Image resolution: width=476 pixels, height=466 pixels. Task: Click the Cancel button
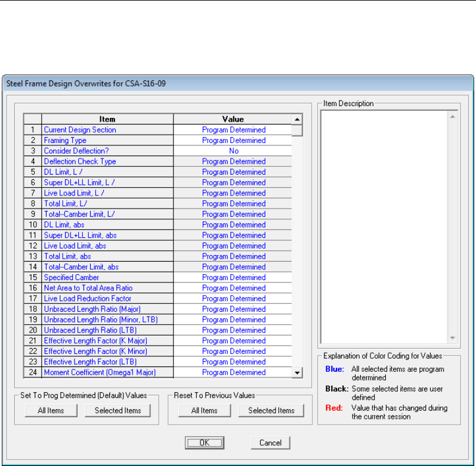coord(270,443)
